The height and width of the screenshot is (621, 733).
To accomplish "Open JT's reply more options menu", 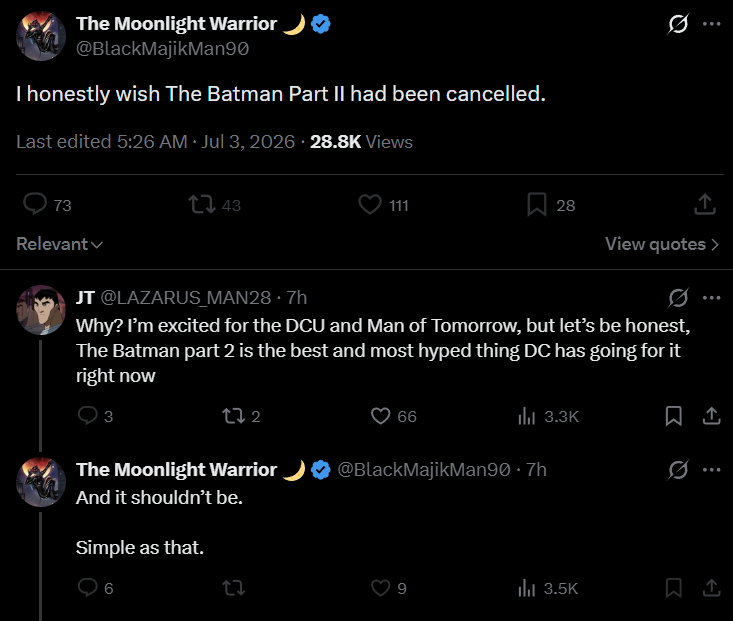I will (x=711, y=297).
